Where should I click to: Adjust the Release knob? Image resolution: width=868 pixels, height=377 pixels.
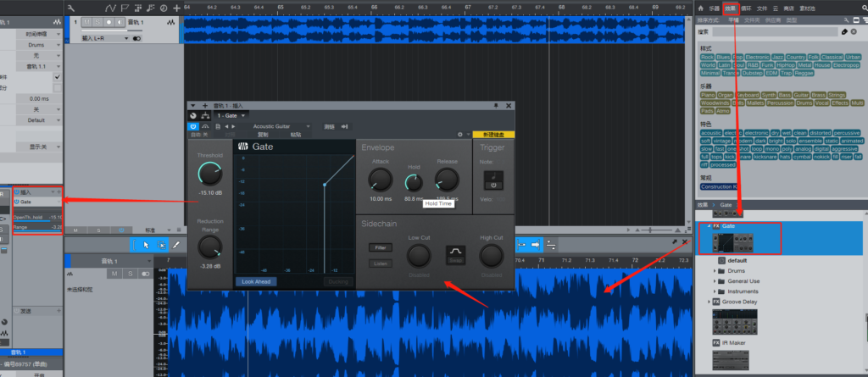pyautogui.click(x=447, y=180)
